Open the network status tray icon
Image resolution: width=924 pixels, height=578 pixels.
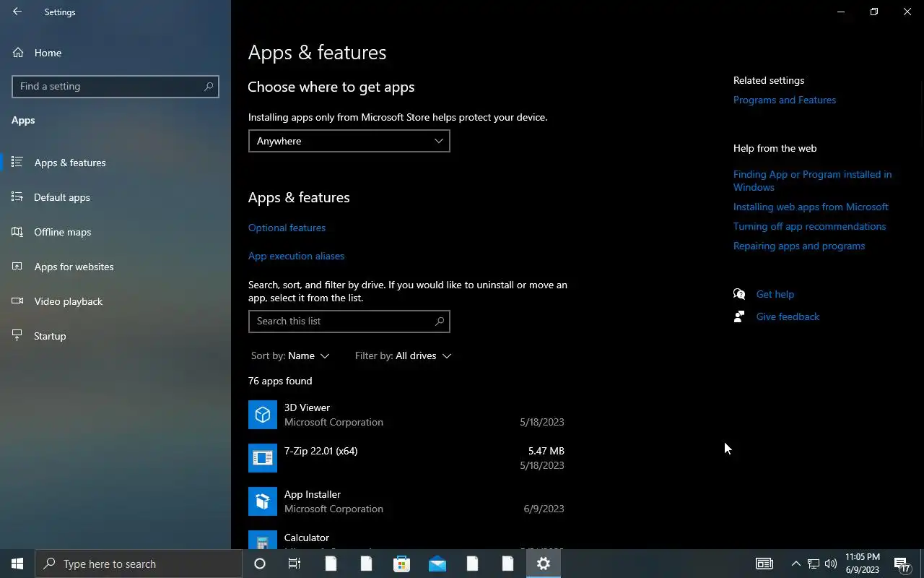(813, 564)
